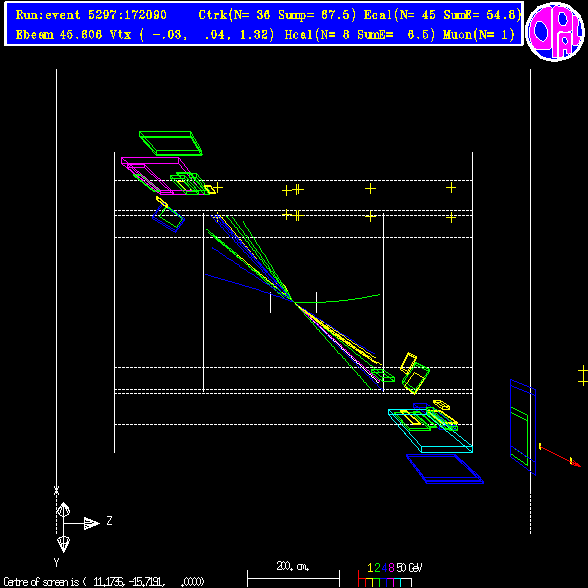
Task: Click the red muon arrow track
Action: point(560,455)
